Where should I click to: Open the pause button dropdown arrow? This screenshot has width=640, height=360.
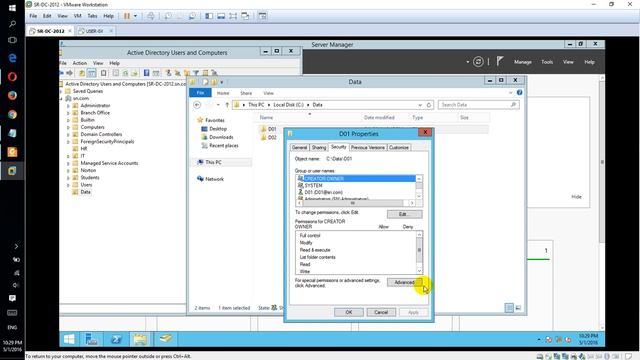tap(136, 16)
